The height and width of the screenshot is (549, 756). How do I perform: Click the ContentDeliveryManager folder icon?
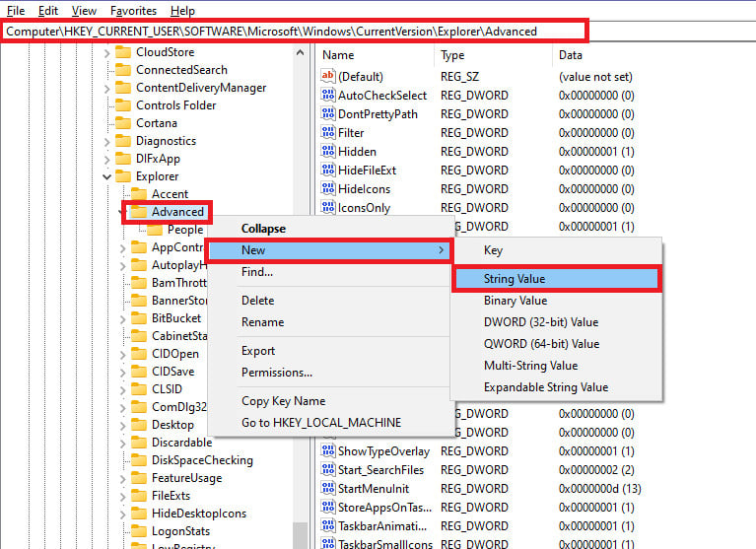(x=123, y=88)
